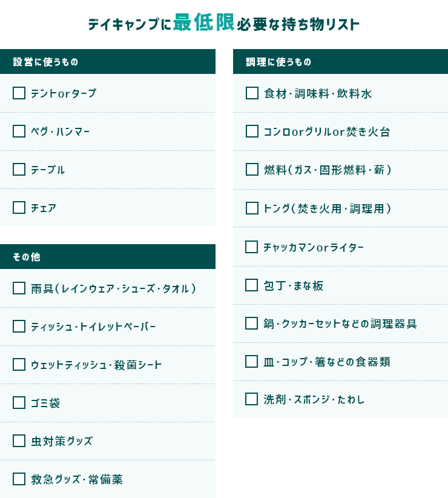Check the テントorタープ checkbox
448x498 pixels.
coord(19,93)
